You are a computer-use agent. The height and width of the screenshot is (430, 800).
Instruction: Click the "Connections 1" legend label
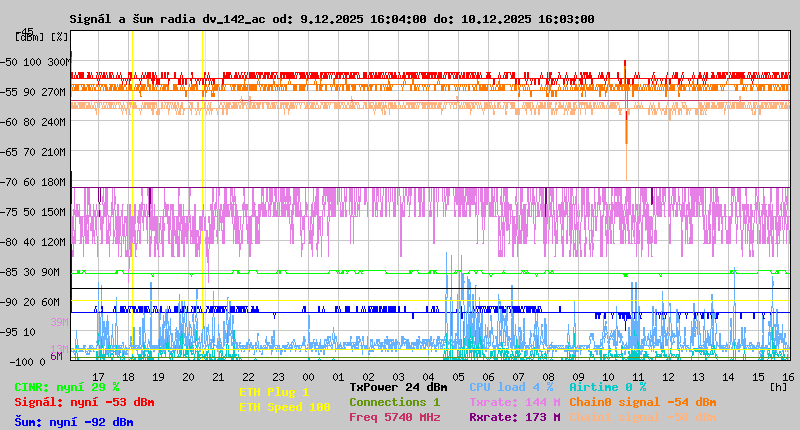395,402
